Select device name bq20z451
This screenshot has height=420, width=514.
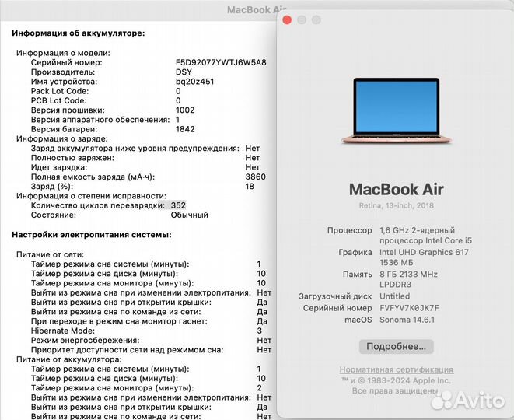(x=194, y=82)
